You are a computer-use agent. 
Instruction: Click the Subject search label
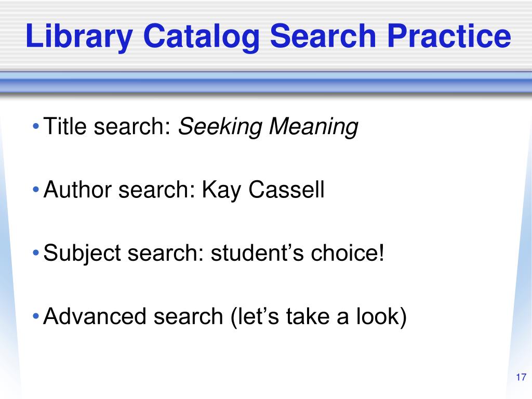click(124, 254)
